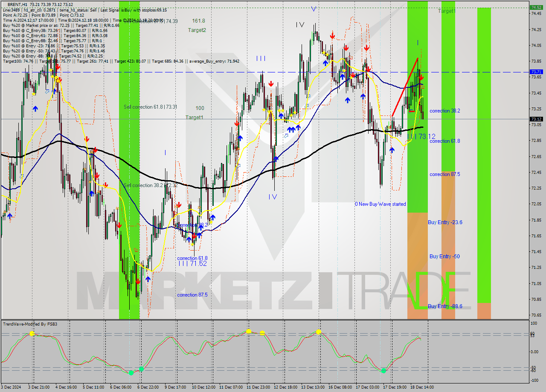Screen dimensions: 546x392
Task: Select the '10 Dec 12:00' time label
Action: coord(203,387)
